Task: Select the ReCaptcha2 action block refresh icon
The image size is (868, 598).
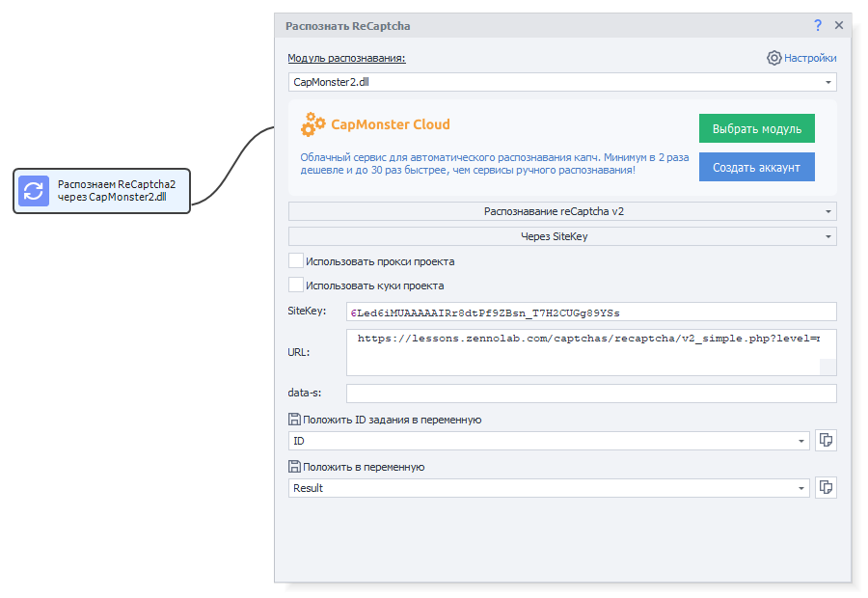Action: [x=34, y=191]
